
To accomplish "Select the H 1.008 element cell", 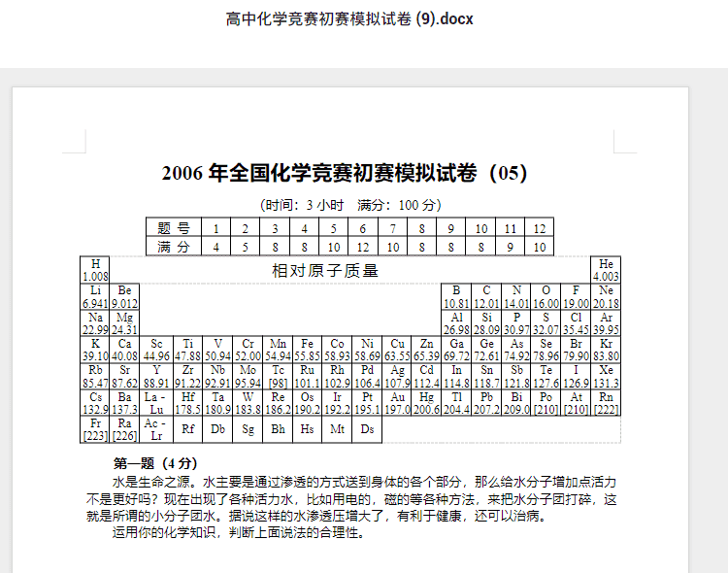I will [95, 270].
